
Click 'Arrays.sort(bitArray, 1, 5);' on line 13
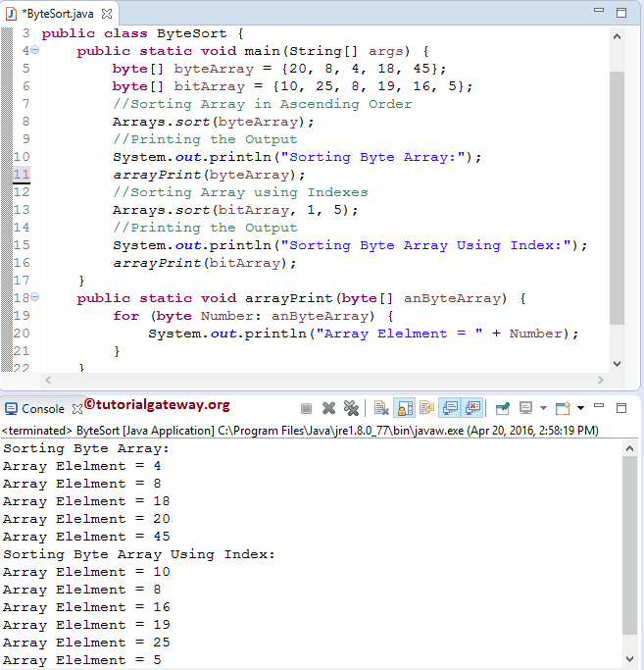coord(235,210)
